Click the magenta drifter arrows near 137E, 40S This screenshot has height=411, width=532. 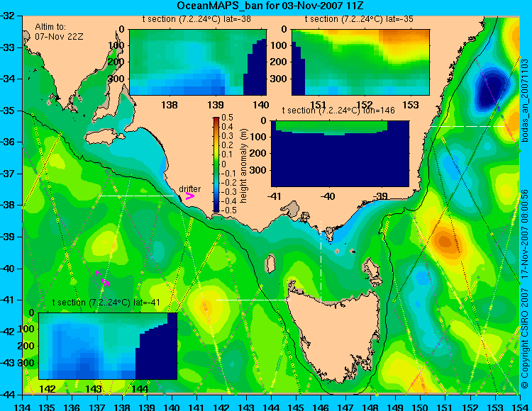click(103, 279)
